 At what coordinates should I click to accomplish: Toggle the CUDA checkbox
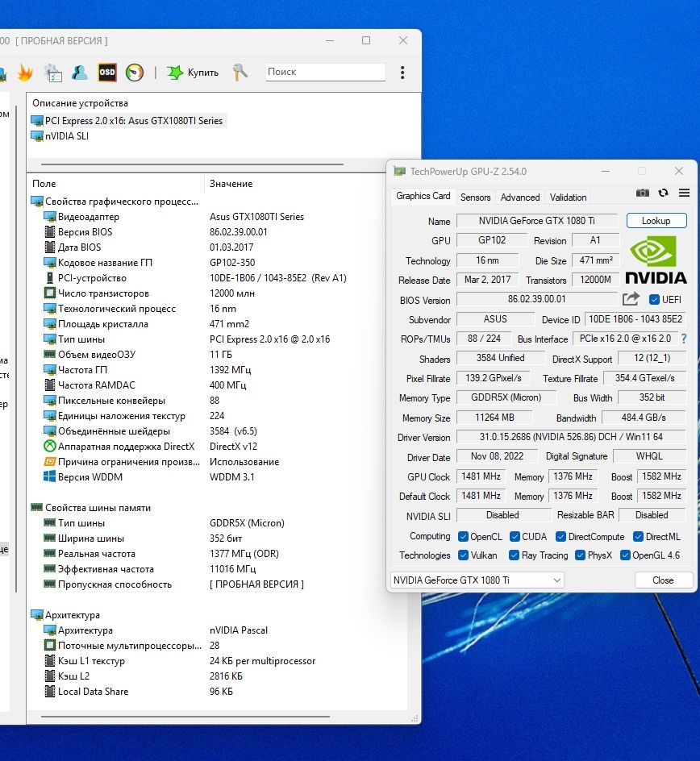515,537
